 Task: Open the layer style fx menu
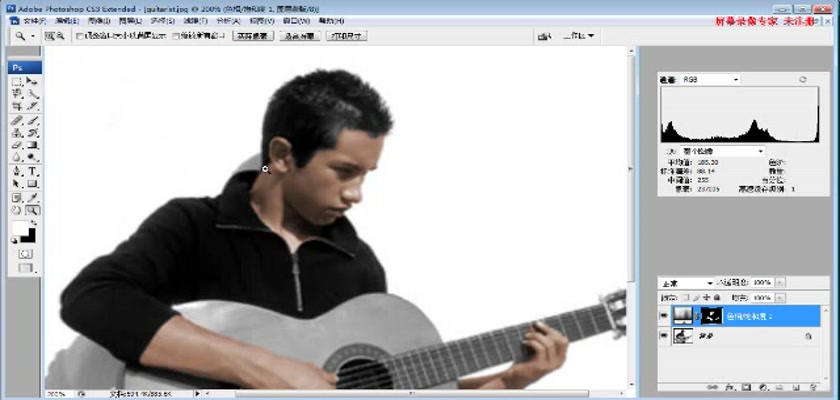(729, 387)
